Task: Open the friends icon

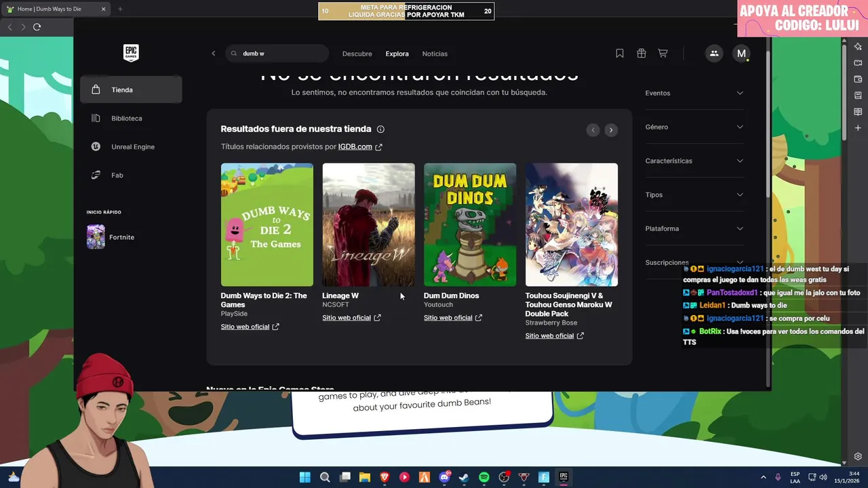Action: [714, 54]
